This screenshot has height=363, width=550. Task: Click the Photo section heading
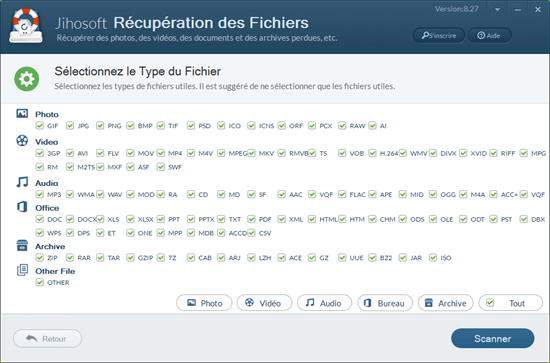click(47, 114)
